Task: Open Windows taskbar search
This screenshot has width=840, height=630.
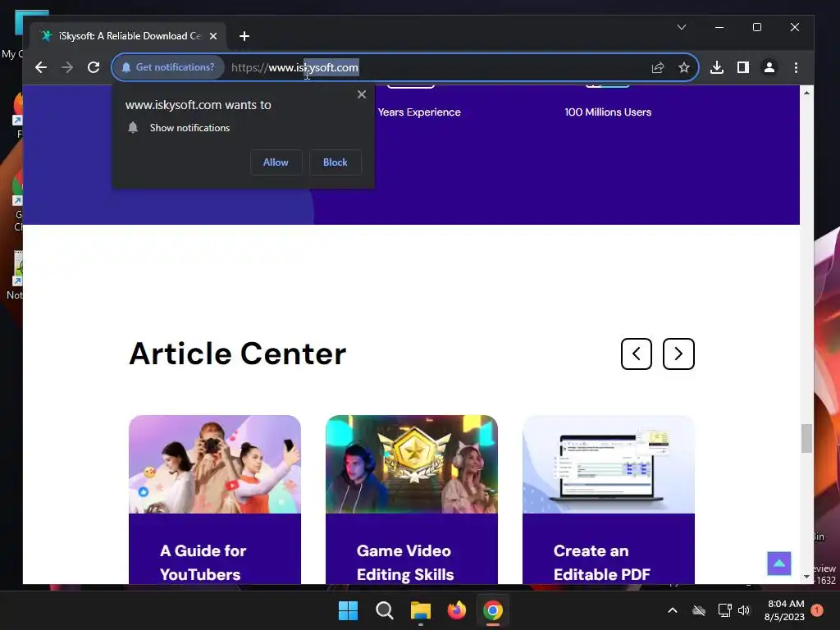Action: [x=384, y=610]
